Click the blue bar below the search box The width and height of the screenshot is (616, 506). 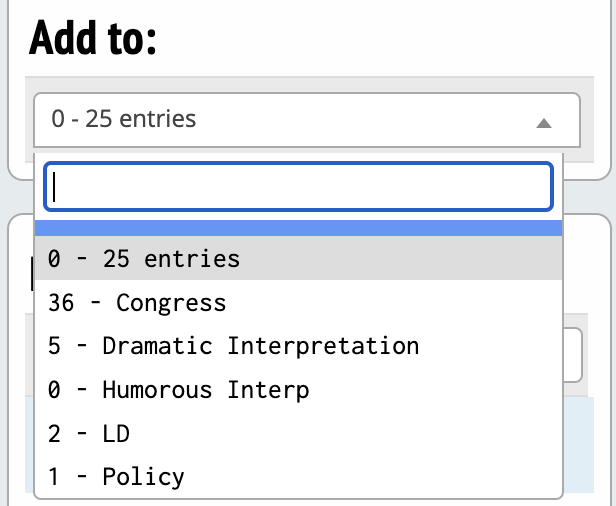298,228
